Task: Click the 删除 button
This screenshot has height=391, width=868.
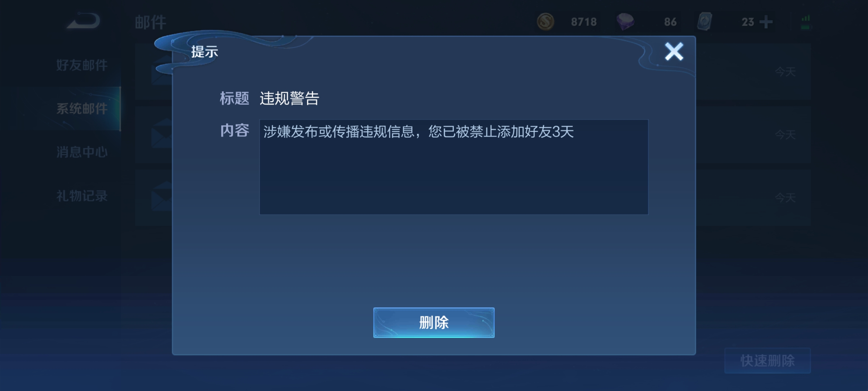Action: (x=434, y=323)
